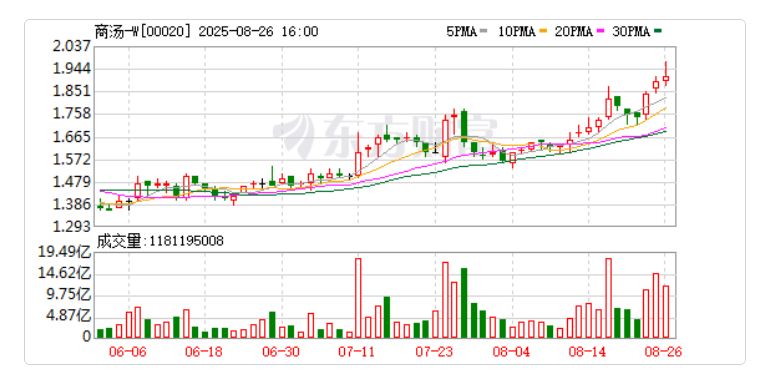
Task: Click the 19.49亿 volume axis label
Action: [x=65, y=252]
